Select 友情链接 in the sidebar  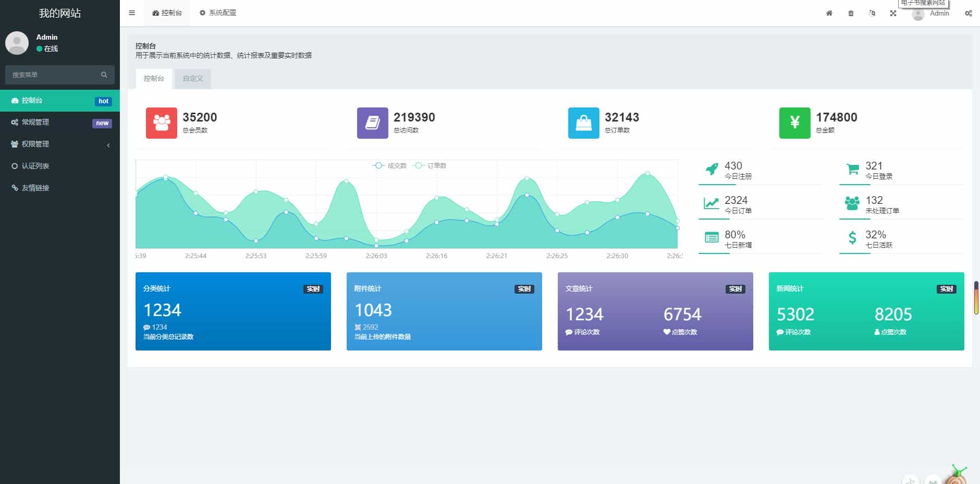[x=59, y=188]
